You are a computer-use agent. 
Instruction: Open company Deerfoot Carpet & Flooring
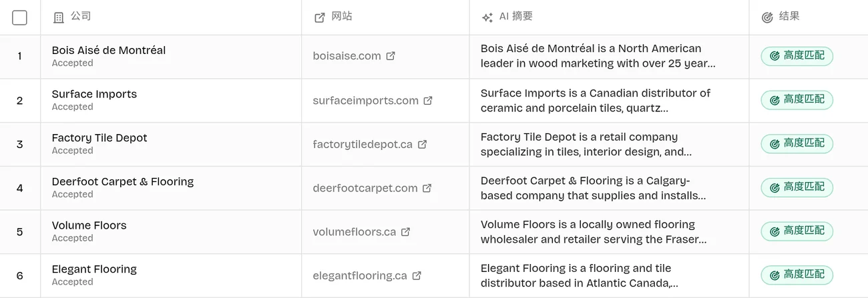pyautogui.click(x=123, y=181)
